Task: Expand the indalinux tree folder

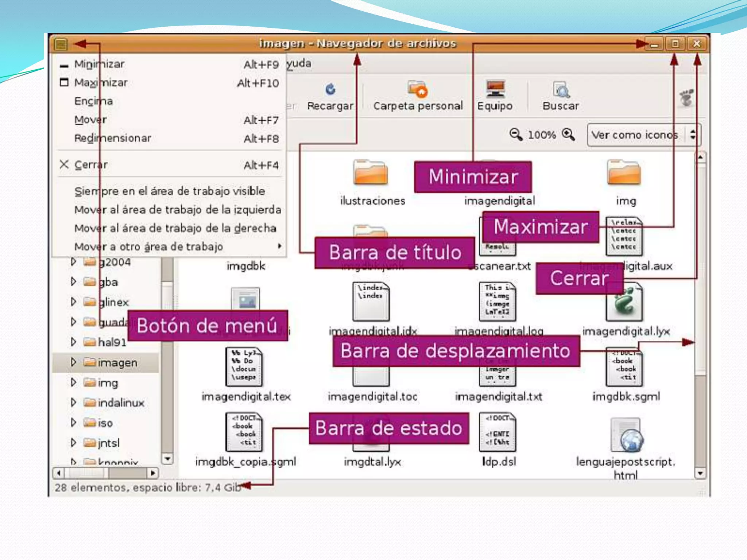Action: point(73,402)
